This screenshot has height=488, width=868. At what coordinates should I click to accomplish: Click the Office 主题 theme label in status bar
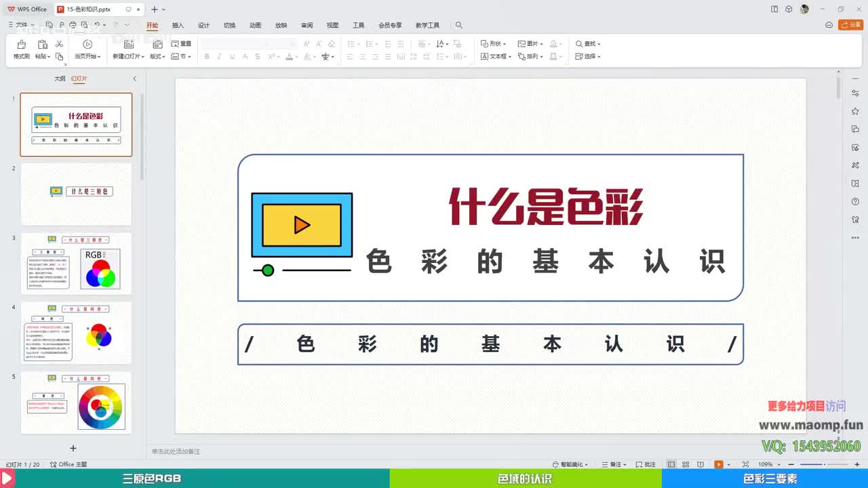69,464
